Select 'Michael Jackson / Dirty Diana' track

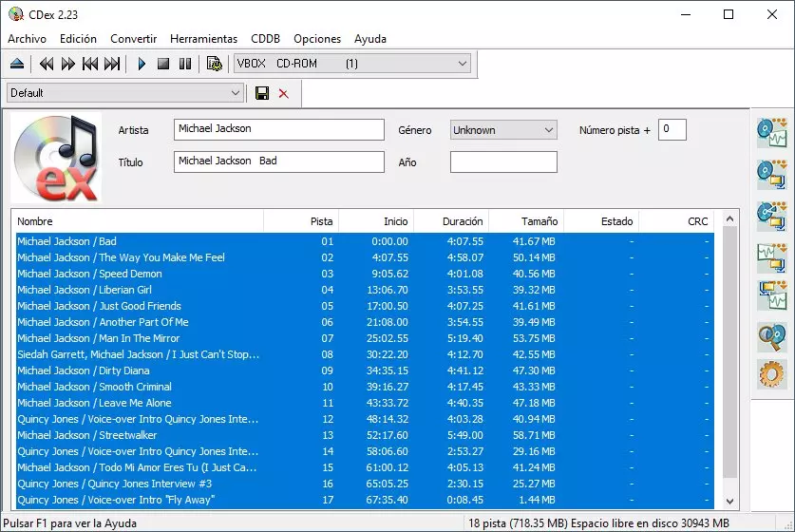pos(365,370)
